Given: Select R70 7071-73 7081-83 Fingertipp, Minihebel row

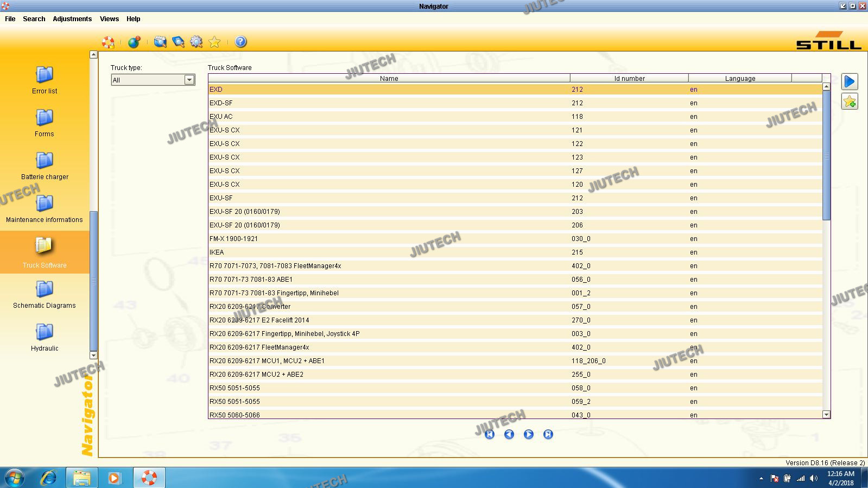Looking at the screenshot, I should 515,293.
